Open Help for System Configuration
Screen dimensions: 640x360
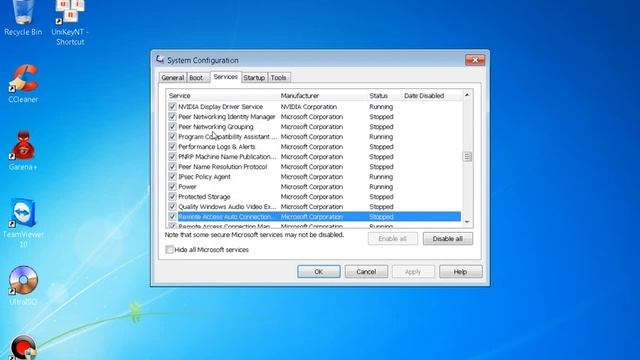click(x=460, y=272)
